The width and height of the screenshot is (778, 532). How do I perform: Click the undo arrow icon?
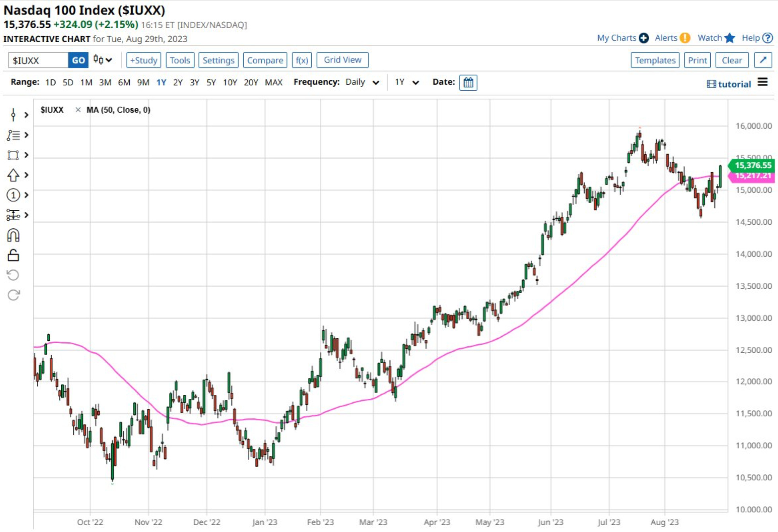coord(13,275)
